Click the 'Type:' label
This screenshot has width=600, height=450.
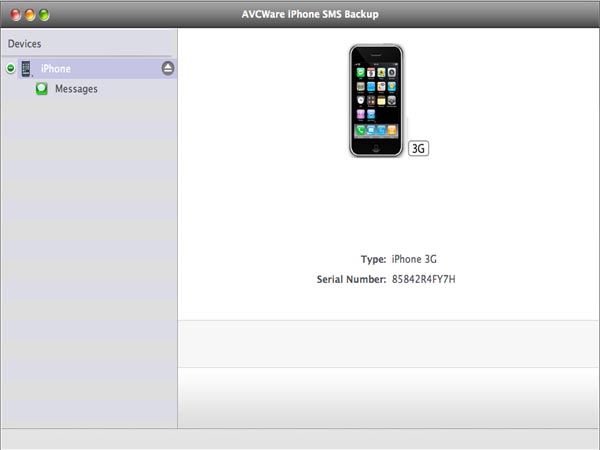pyautogui.click(x=373, y=259)
